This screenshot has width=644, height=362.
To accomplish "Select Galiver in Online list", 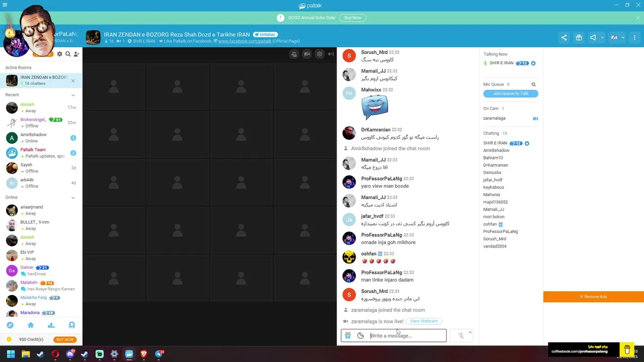I will pos(41,270).
